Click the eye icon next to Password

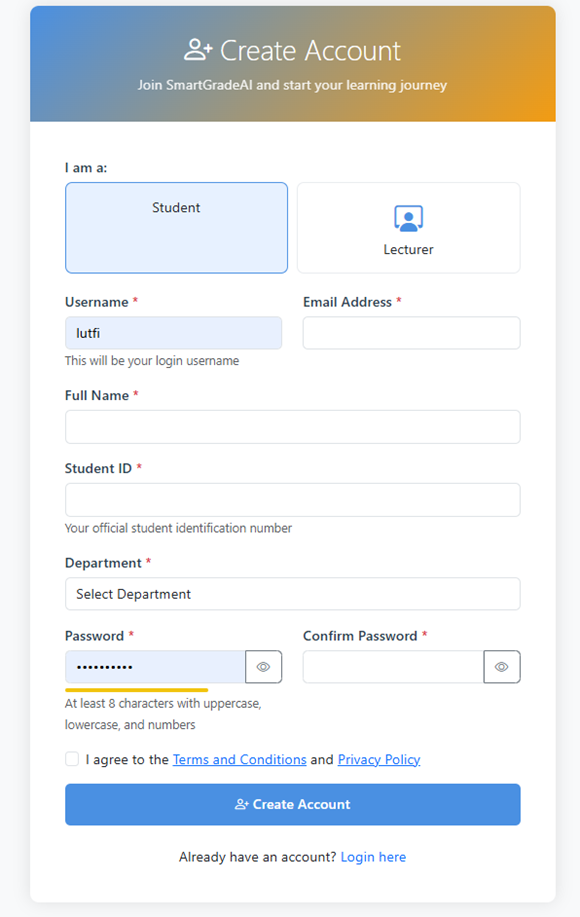coord(263,666)
